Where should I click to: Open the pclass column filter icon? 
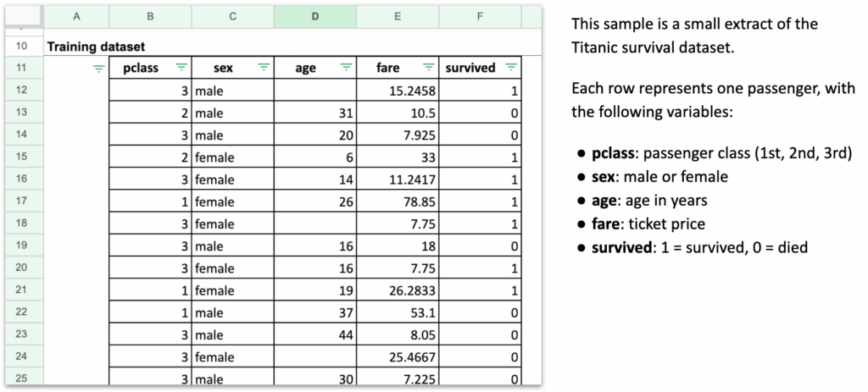(x=181, y=68)
